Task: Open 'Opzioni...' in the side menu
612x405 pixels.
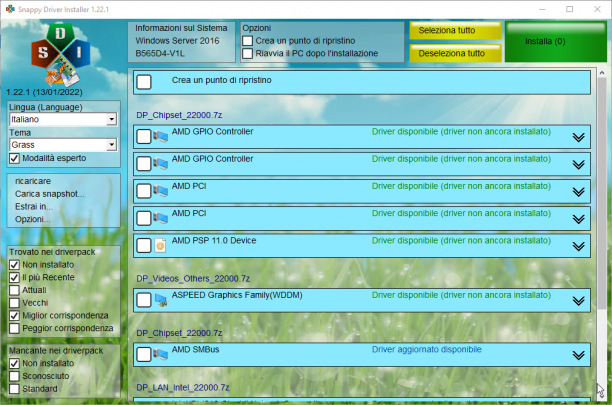Action: coord(32,219)
